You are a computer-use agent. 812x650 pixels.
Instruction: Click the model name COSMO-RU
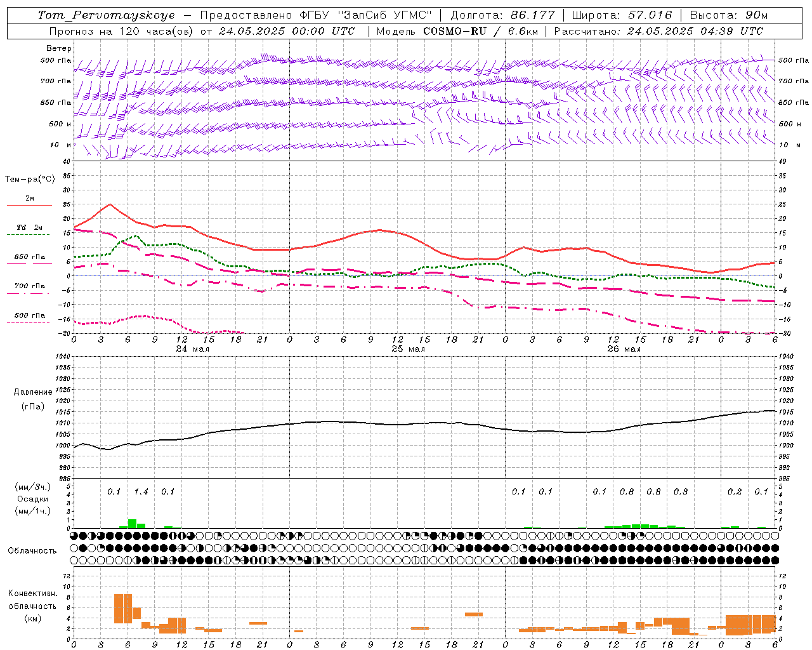(x=456, y=31)
